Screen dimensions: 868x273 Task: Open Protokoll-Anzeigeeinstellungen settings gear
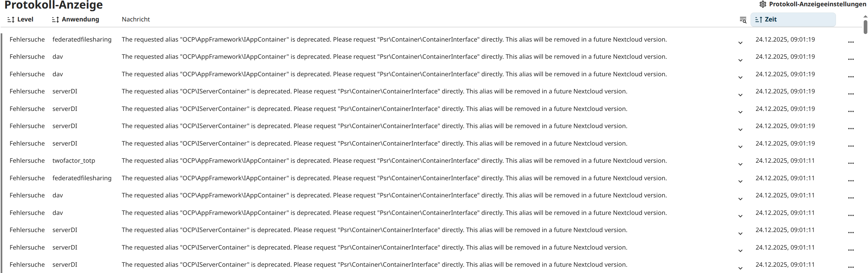click(x=762, y=4)
